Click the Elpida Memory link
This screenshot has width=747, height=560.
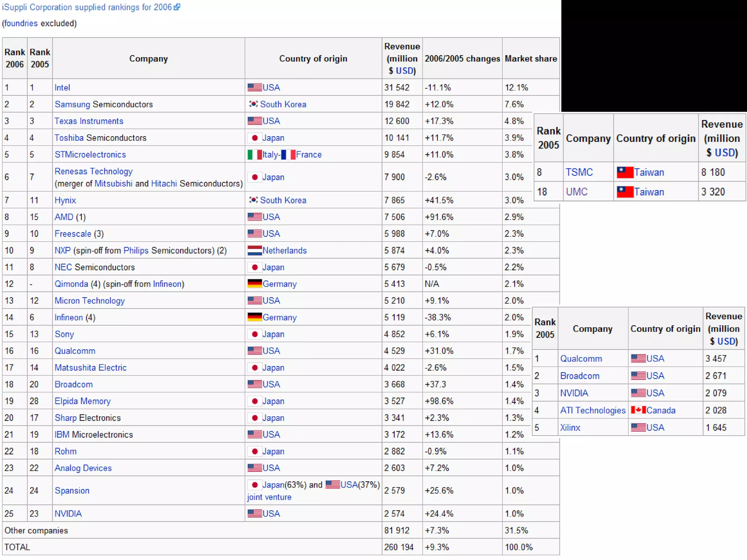click(82, 401)
